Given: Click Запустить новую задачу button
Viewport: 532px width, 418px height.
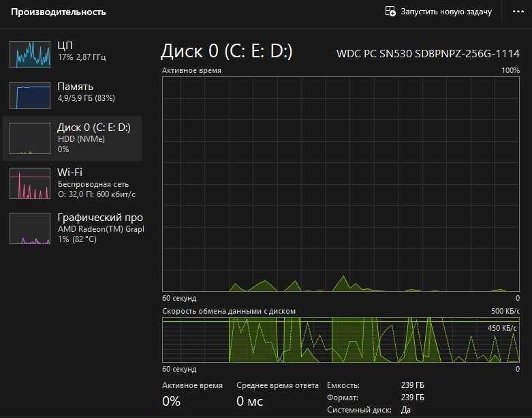Looking at the screenshot, I should [x=439, y=12].
